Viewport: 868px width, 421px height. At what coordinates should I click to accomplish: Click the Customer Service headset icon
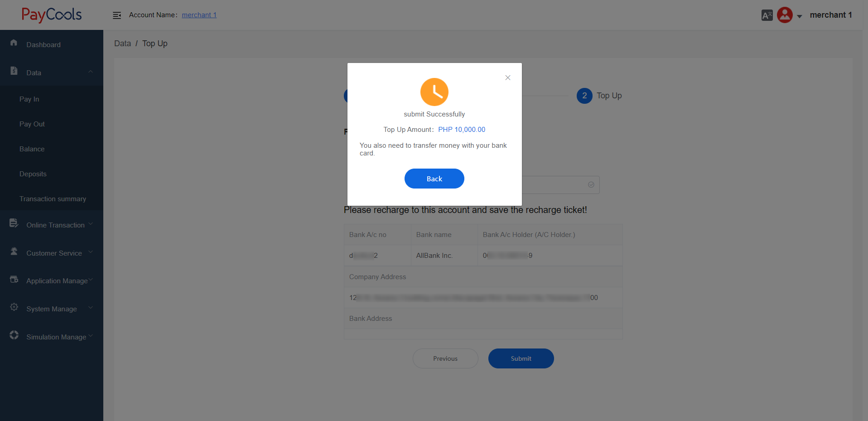click(x=14, y=251)
